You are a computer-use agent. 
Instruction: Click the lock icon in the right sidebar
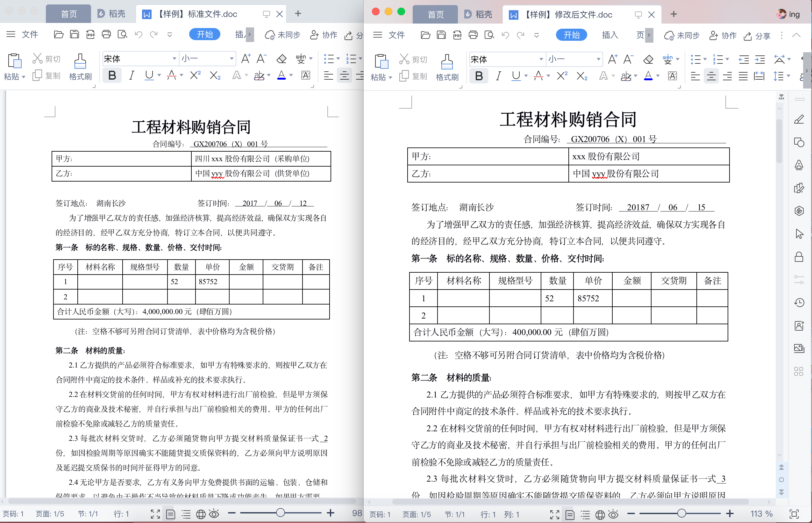(x=799, y=257)
